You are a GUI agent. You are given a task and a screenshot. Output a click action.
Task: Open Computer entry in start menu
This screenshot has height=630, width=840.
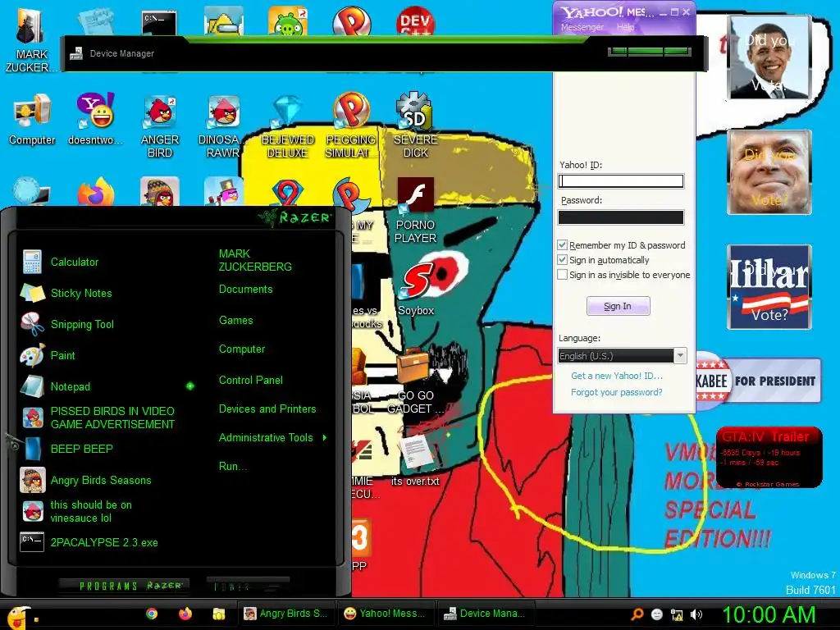tap(242, 349)
